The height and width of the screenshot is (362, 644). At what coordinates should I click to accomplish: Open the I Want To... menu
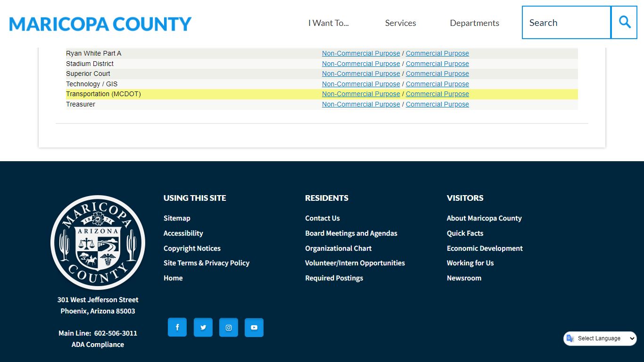click(329, 23)
